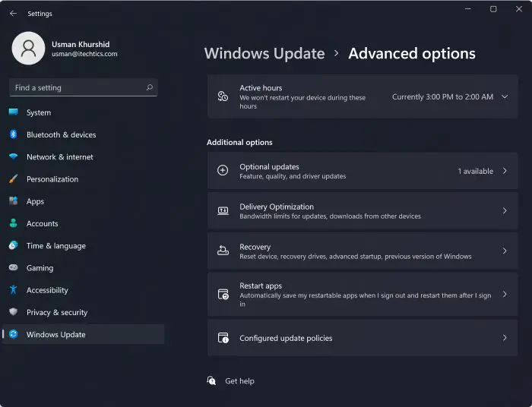This screenshot has width=532, height=407.
Task: Click the Active hours clock icon
Action: (x=223, y=96)
